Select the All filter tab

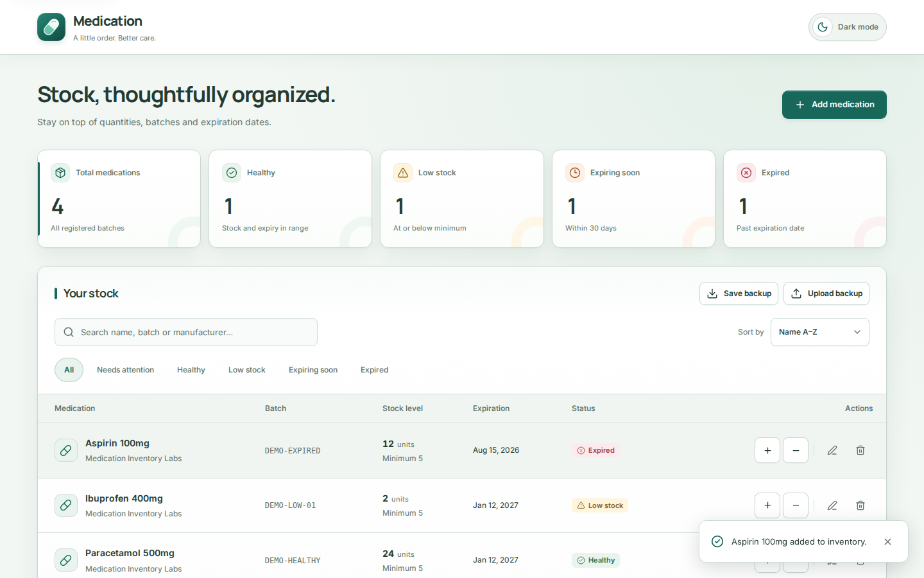tap(69, 370)
